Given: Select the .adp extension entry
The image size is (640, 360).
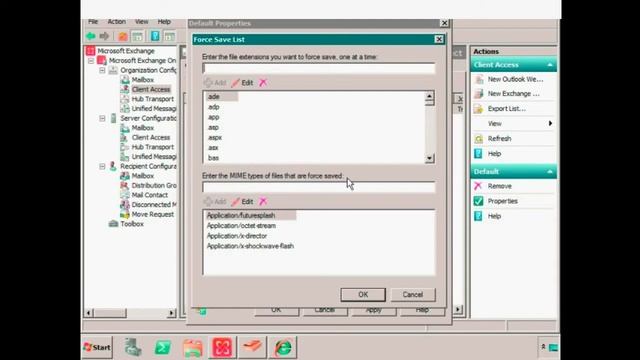Looking at the screenshot, I should (x=213, y=107).
